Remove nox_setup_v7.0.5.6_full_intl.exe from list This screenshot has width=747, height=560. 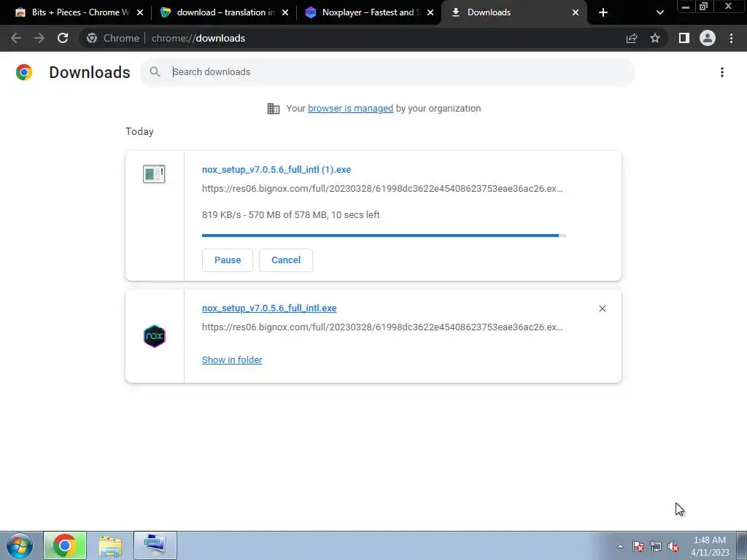pyautogui.click(x=602, y=308)
